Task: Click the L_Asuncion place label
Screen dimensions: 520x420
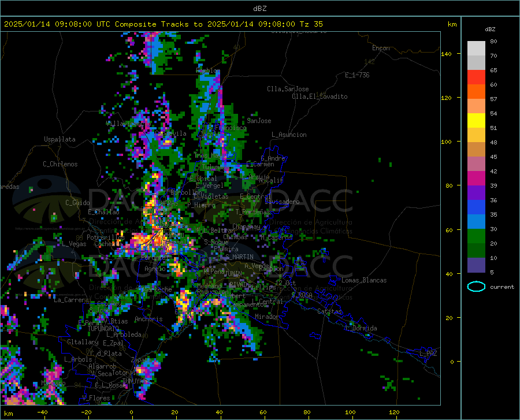Action: (x=289, y=135)
